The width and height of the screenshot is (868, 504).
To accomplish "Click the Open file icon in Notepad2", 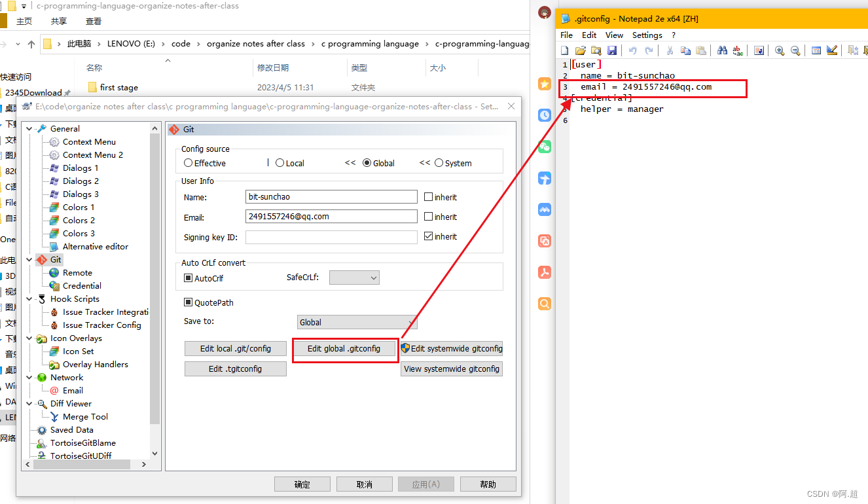I will coord(580,50).
